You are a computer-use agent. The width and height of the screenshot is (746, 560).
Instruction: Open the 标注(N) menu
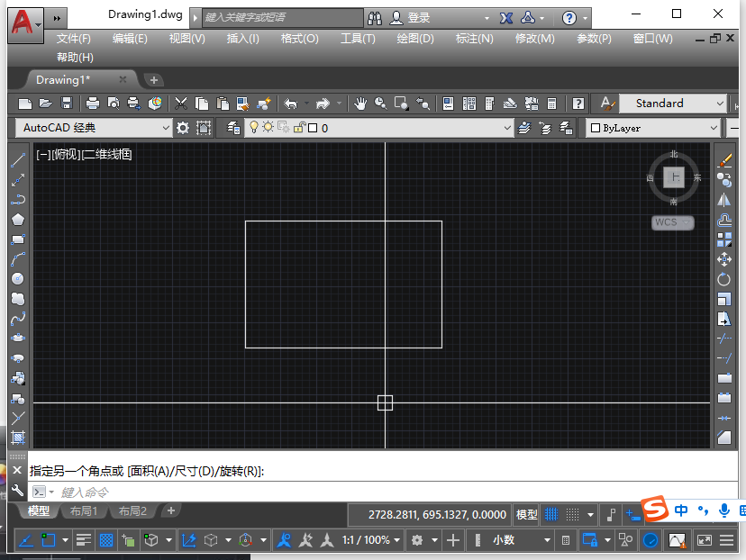(474, 39)
